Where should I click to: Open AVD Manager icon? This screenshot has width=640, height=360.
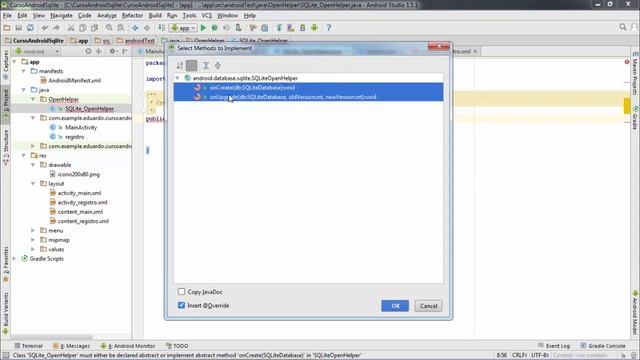coord(291,28)
